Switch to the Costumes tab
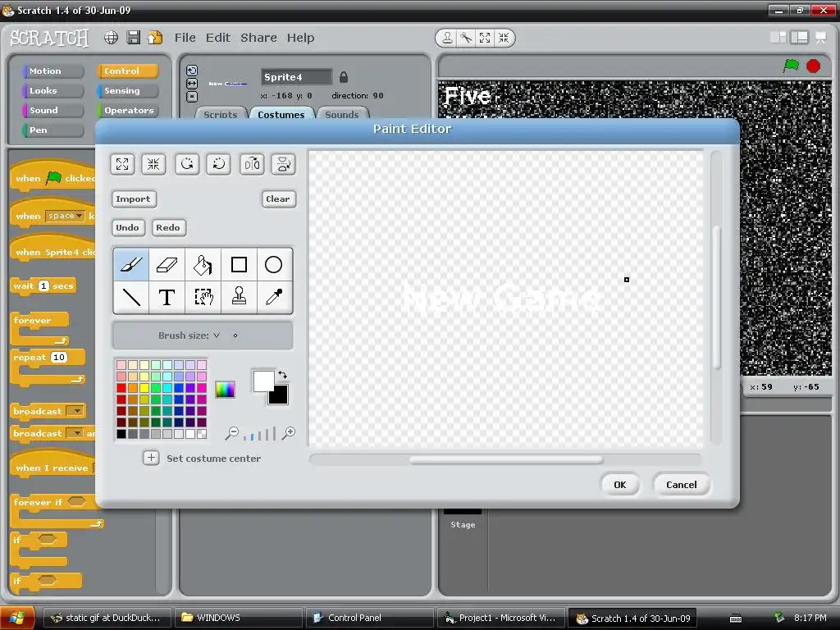 pos(281,114)
